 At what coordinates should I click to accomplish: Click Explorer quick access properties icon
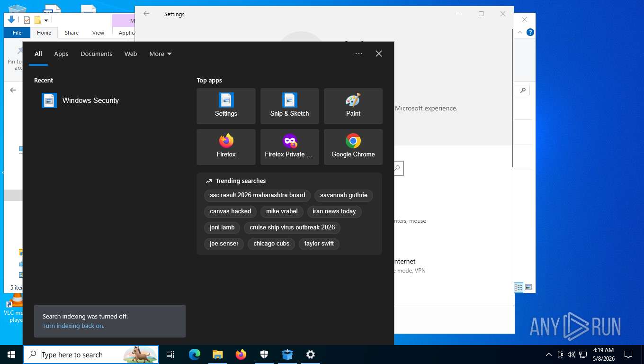coord(27,20)
